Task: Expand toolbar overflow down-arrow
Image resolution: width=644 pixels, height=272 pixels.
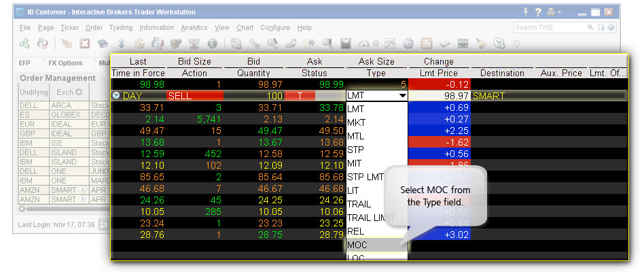Action: tap(517, 43)
